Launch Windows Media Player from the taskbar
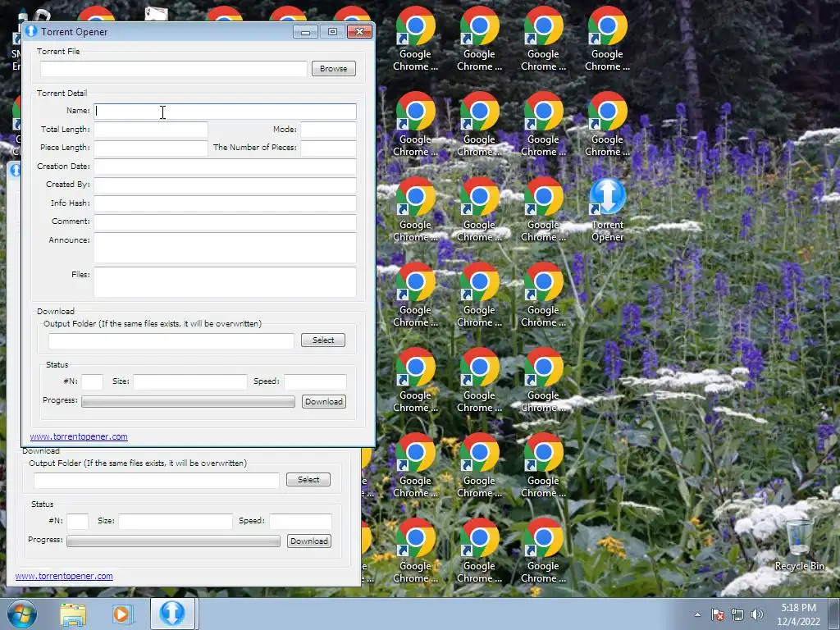This screenshot has width=840, height=630. pos(121,614)
